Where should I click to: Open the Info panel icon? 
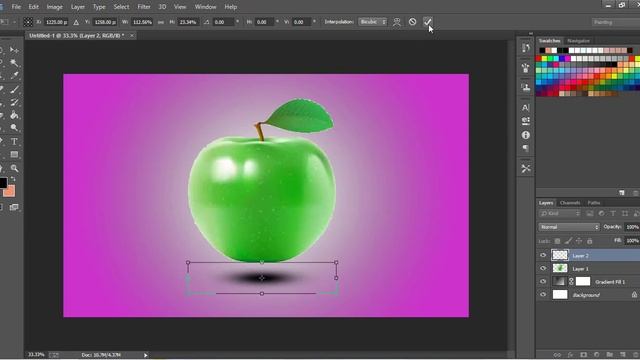[526, 135]
